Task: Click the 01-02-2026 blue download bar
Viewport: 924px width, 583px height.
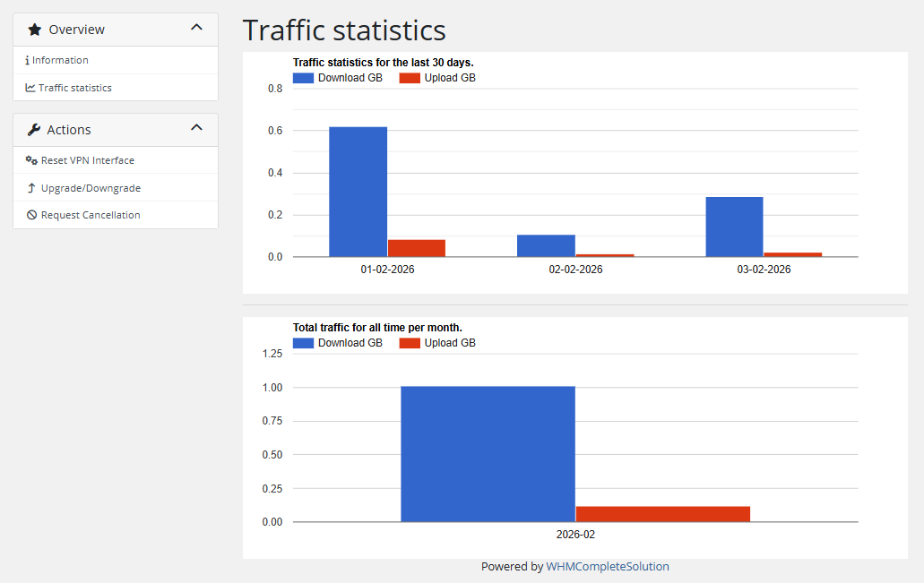Action: click(x=358, y=192)
